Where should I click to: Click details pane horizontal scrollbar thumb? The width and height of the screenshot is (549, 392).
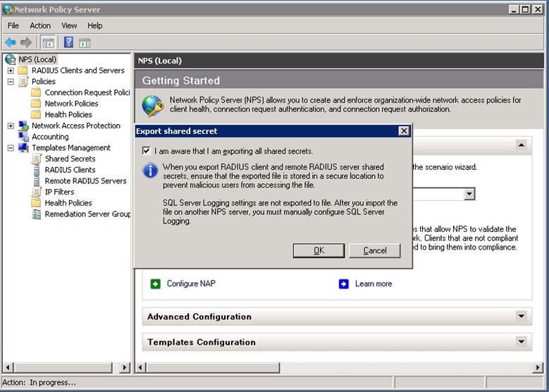coord(213,367)
